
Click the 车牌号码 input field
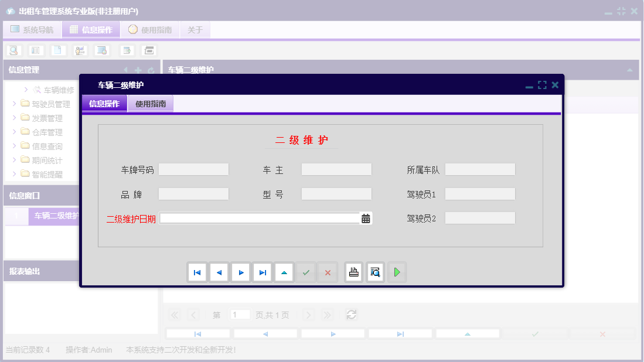pyautogui.click(x=193, y=169)
